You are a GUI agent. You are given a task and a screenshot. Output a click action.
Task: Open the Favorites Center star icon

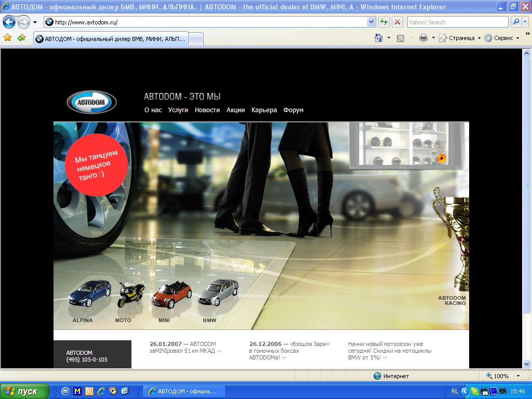(7, 37)
